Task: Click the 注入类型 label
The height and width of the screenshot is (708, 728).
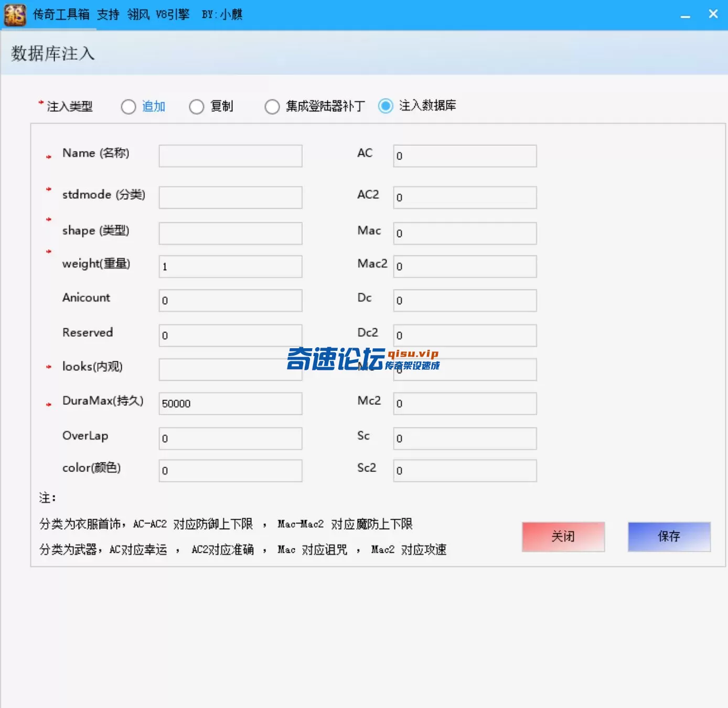Action: [70, 106]
